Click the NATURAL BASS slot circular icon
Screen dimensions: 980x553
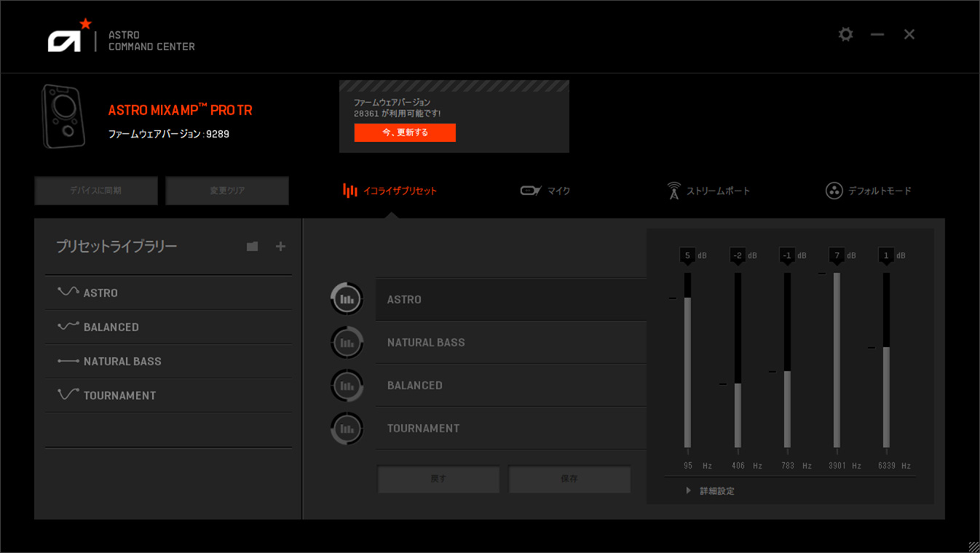click(347, 342)
